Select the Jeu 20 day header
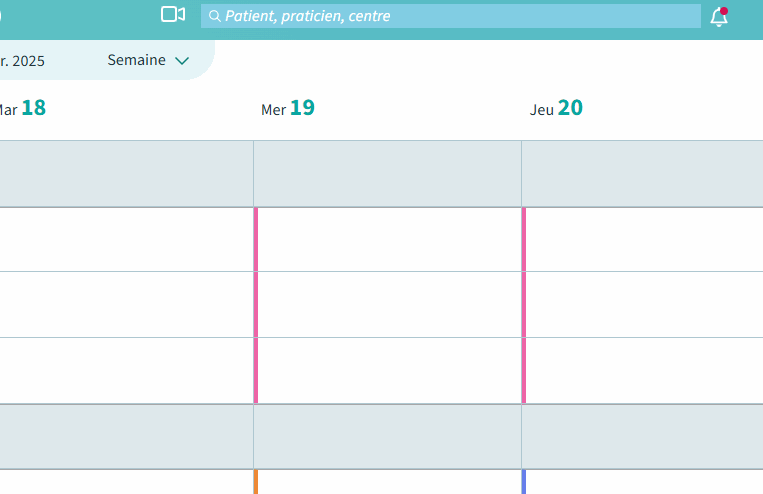Viewport: 763px width, 494px height. coord(556,108)
